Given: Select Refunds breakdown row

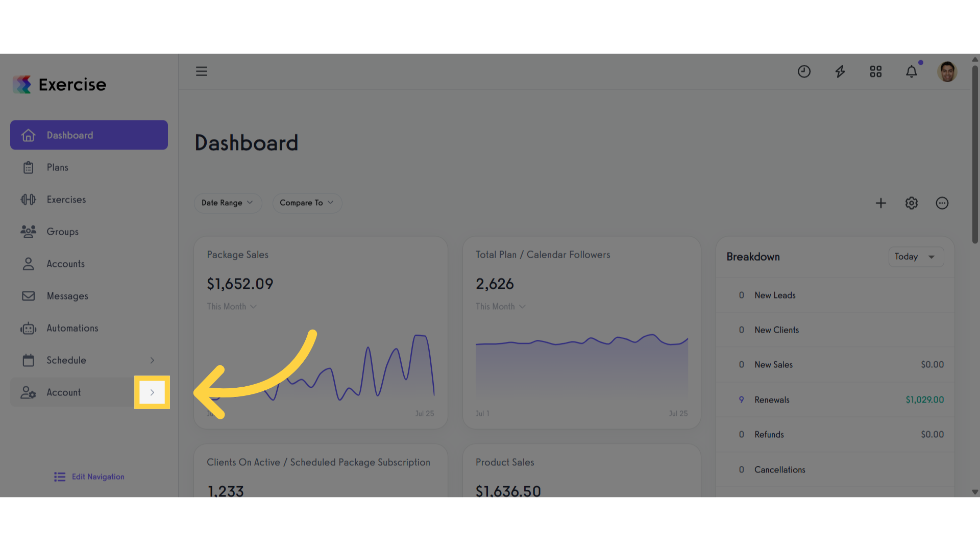Looking at the screenshot, I should [835, 435].
